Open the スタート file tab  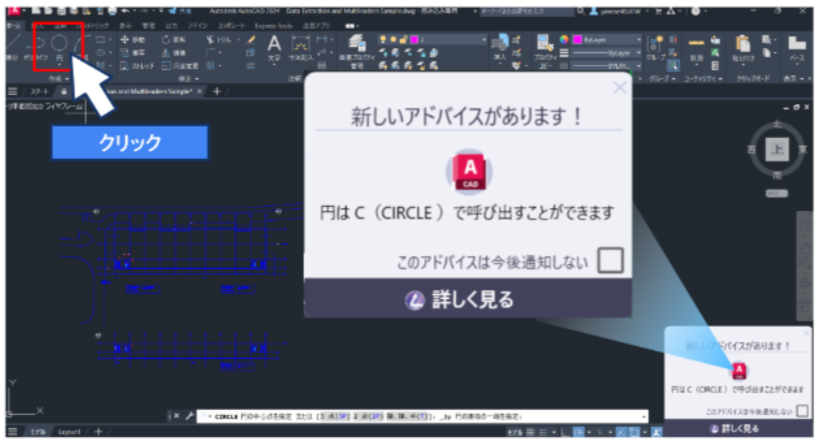[x=39, y=91]
